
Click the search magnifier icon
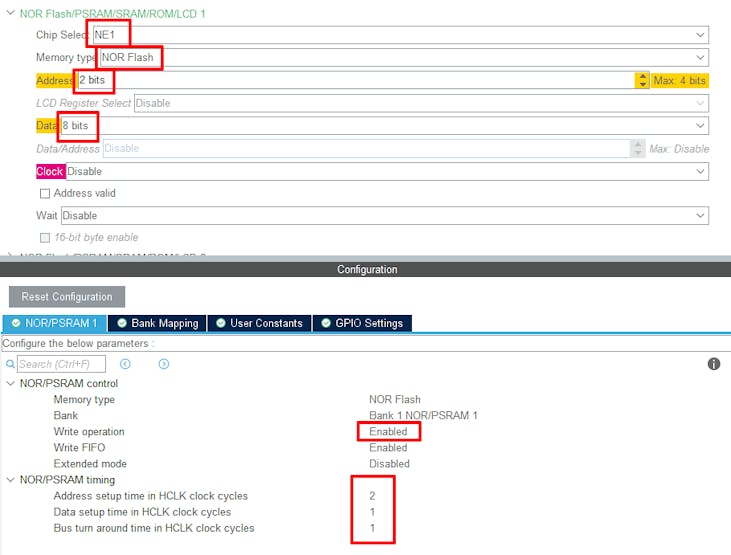(10, 364)
